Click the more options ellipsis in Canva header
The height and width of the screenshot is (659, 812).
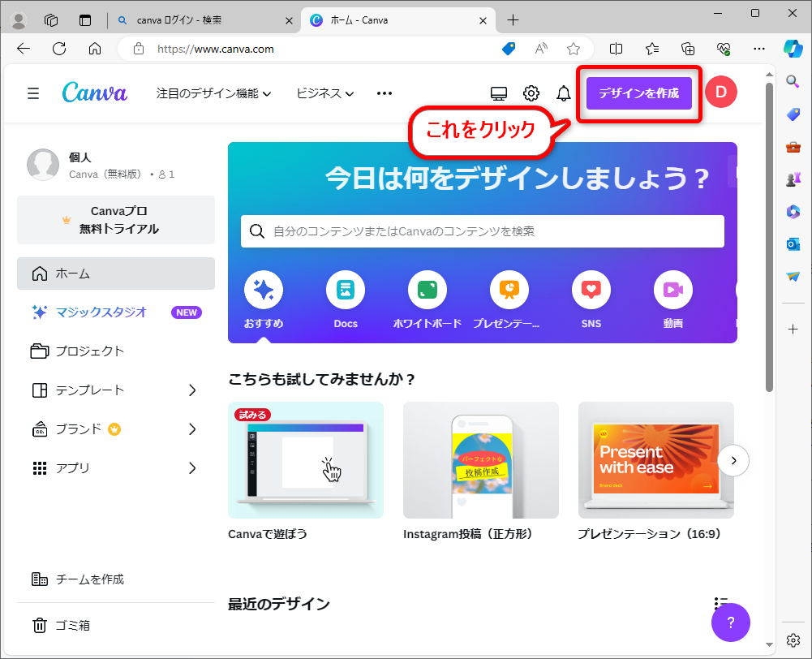tap(385, 93)
